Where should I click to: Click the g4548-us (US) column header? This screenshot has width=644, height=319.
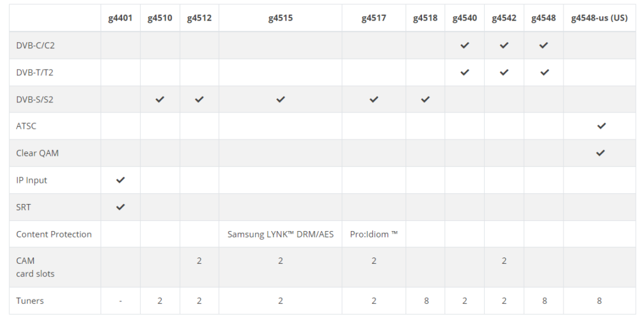pos(599,18)
